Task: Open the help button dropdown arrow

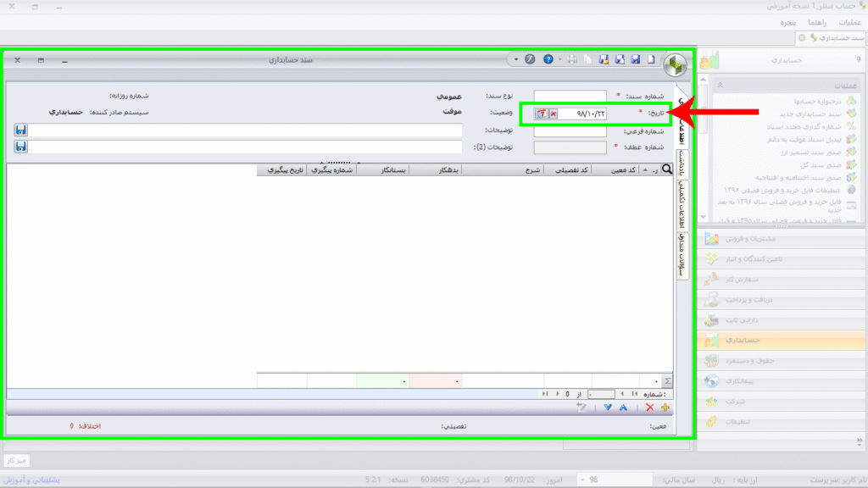Action: 559,59
